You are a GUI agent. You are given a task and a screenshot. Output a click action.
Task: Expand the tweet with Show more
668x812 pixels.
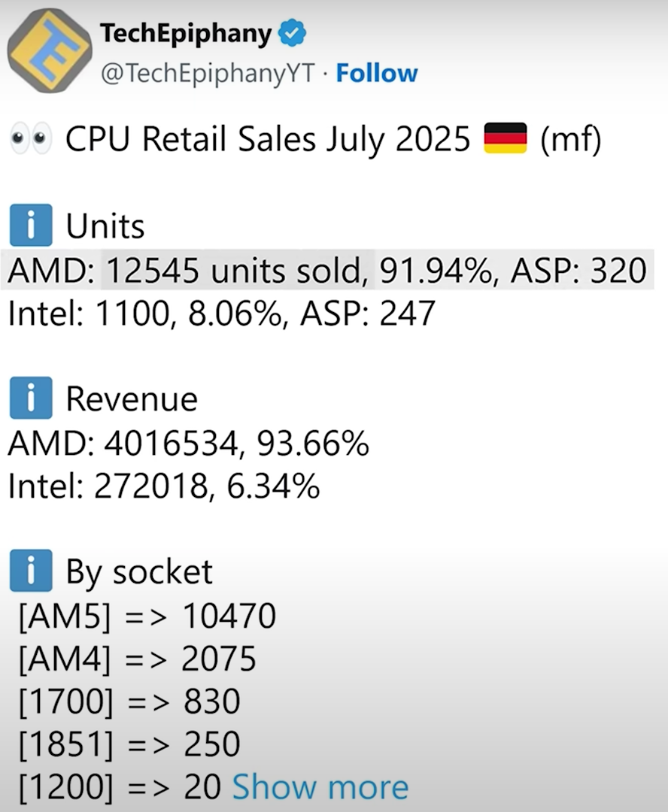point(320,787)
